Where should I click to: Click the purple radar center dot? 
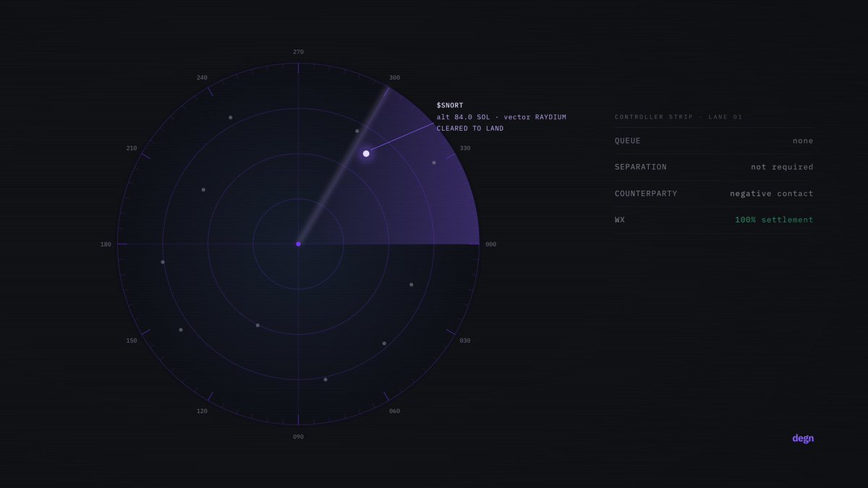click(298, 244)
